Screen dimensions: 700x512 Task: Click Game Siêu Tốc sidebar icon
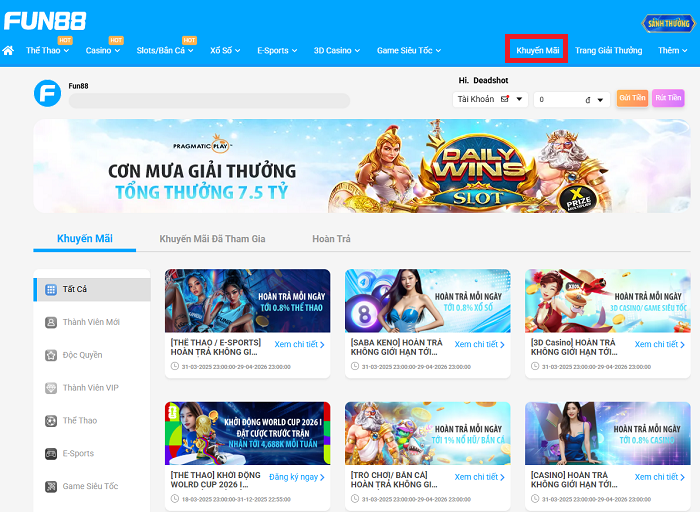click(51, 487)
